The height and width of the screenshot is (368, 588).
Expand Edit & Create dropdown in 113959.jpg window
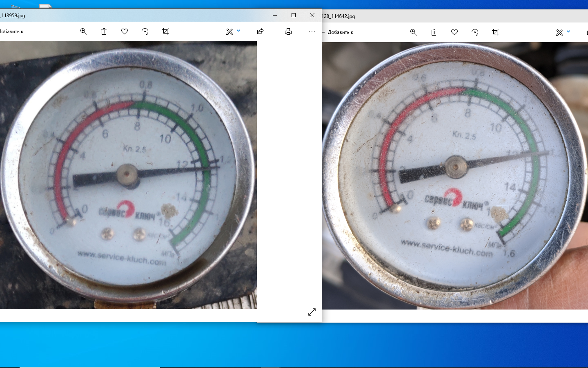point(238,31)
